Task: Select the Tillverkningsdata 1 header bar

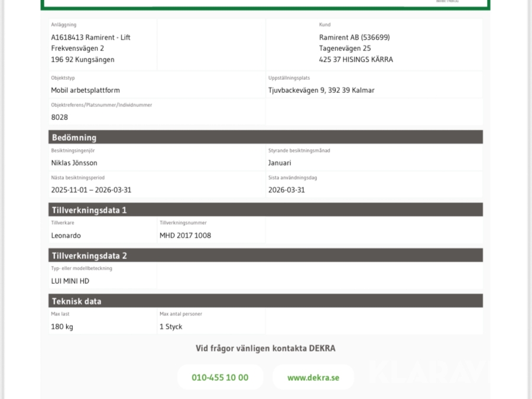Action: tap(265, 210)
